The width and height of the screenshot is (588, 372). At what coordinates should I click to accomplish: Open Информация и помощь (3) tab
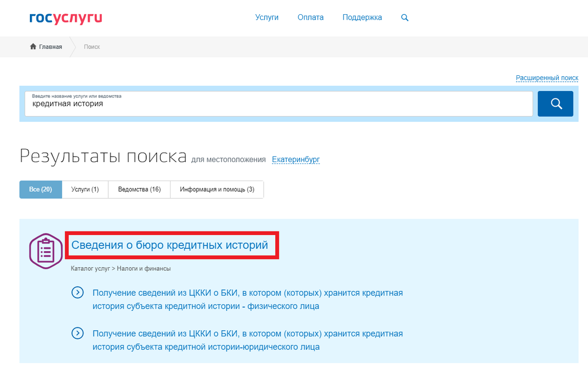coord(217,189)
